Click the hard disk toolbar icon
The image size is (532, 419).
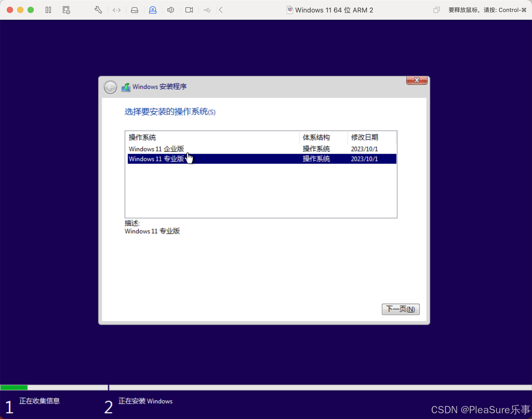tap(135, 10)
